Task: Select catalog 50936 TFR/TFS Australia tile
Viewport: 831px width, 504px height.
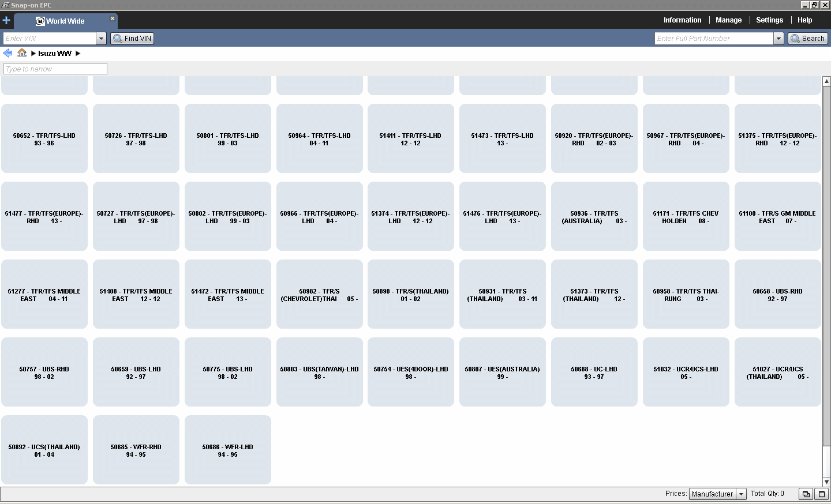Action: (x=594, y=217)
